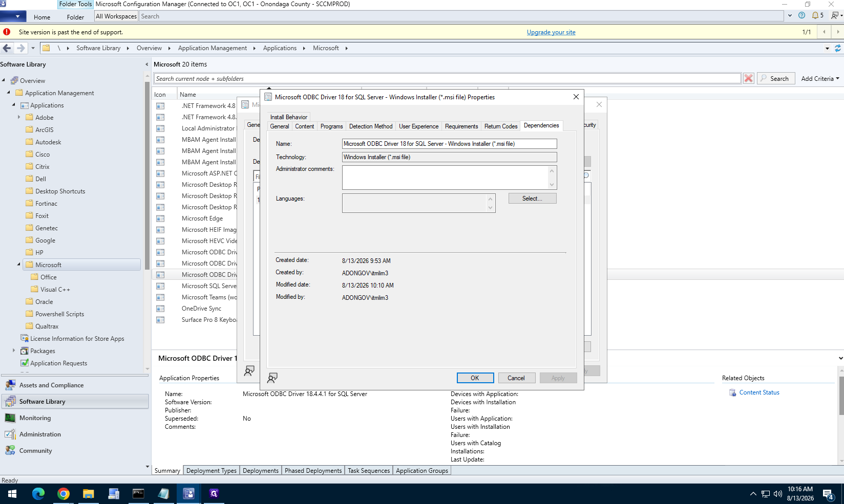Click the deployment type Name field
The width and height of the screenshot is (844, 504).
click(x=449, y=144)
